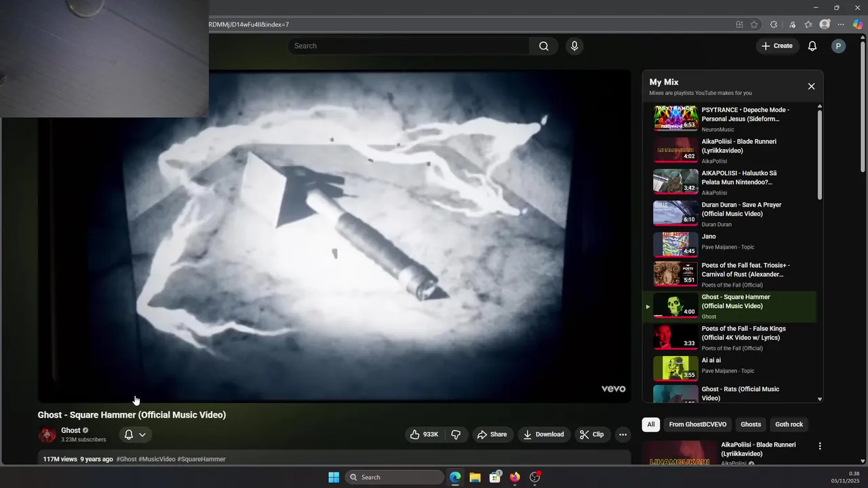Play Ghost Rats Official Music Video
The height and width of the screenshot is (488, 868).
729,393
